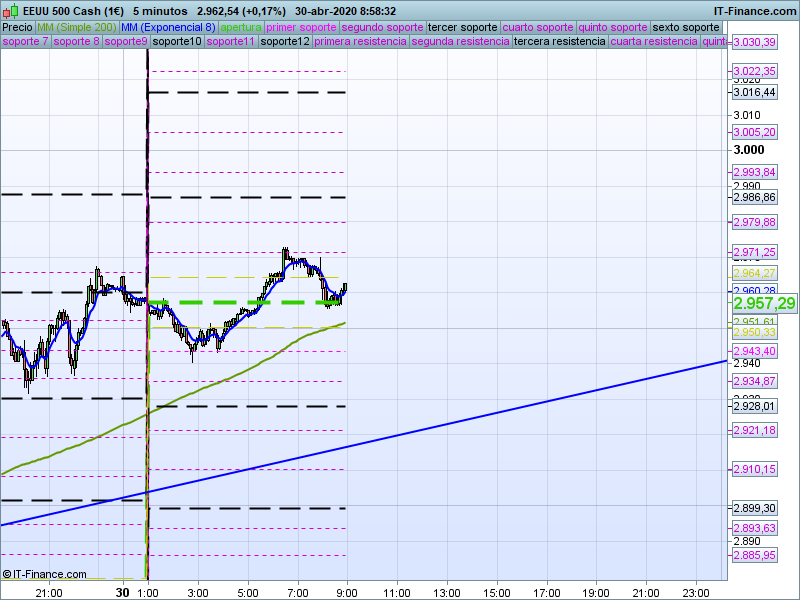
Task: Select the 'MM (Simple 200)' indicator label
Action: coord(76,27)
